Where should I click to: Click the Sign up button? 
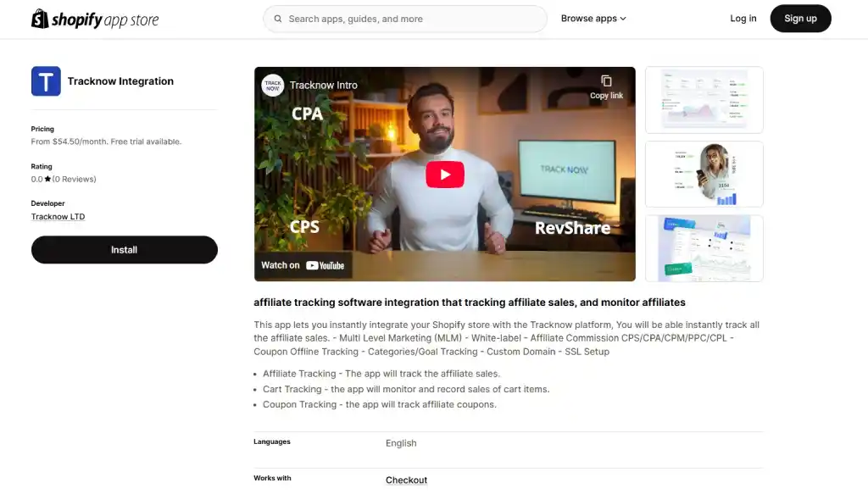[x=800, y=19]
